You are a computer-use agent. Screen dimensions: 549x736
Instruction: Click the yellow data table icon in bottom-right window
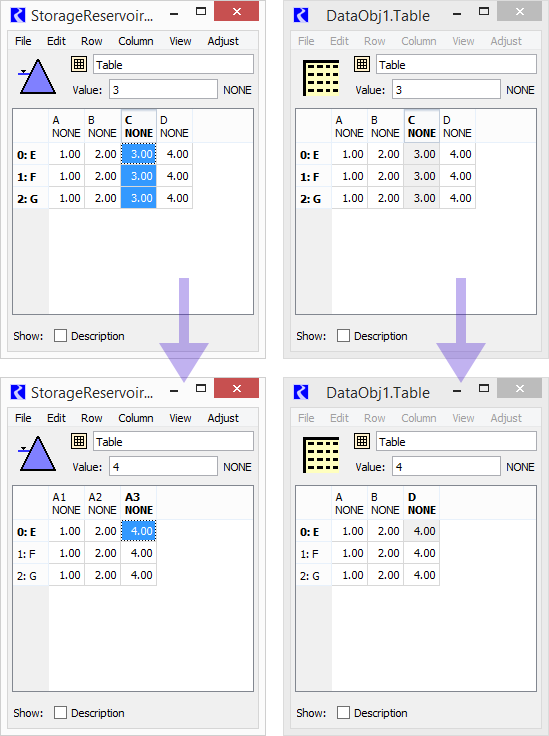click(x=321, y=454)
